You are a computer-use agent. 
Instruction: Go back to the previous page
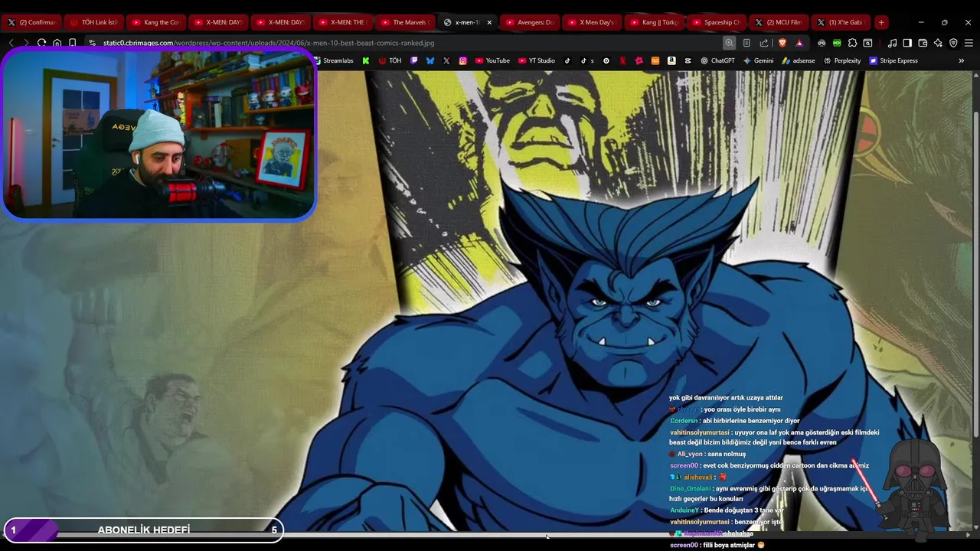[x=11, y=43]
